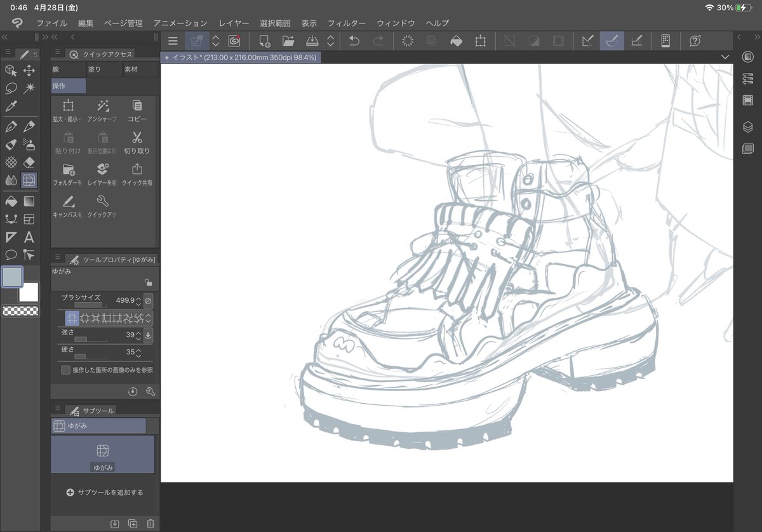The width and height of the screenshot is (762, 532).
Task: Select the Balloon tool
Action: (x=10, y=255)
